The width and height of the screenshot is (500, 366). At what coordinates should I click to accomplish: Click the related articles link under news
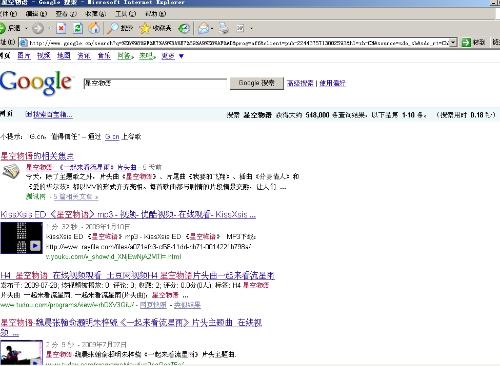coord(76,197)
